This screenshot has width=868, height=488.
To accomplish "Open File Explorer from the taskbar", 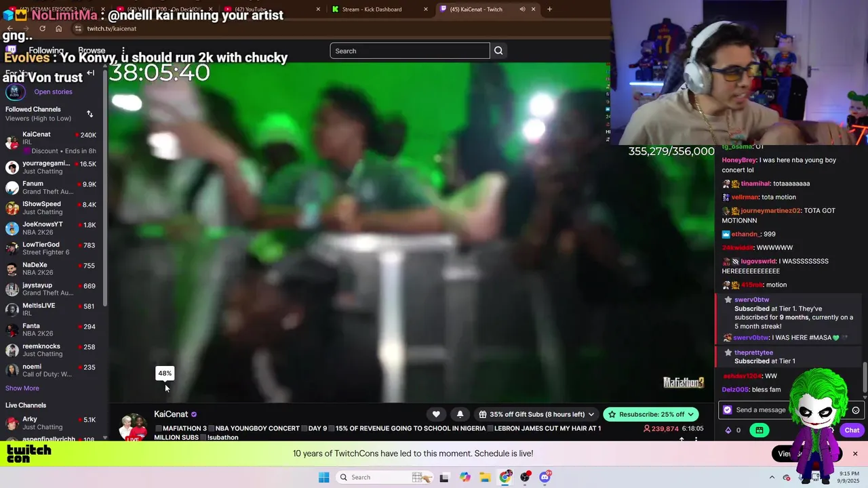I will click(x=485, y=477).
